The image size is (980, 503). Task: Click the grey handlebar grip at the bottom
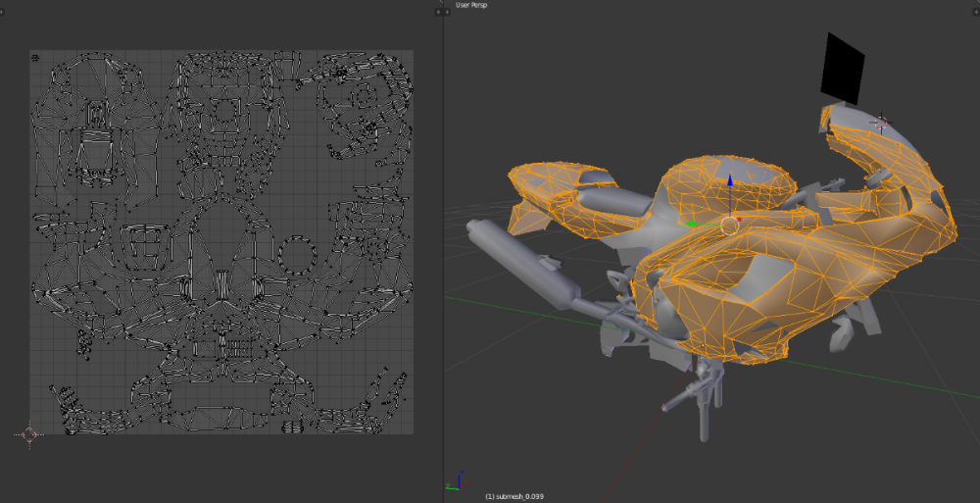(679, 401)
